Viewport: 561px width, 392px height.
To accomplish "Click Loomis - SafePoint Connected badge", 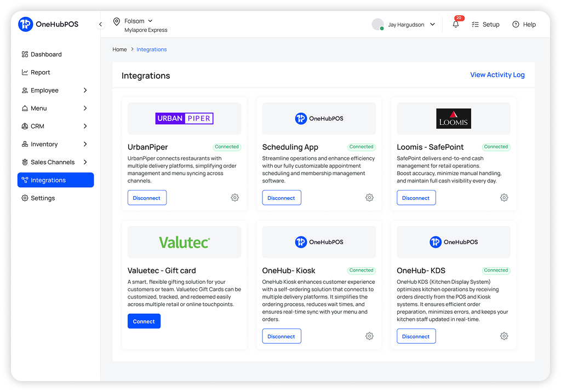I will coord(496,147).
